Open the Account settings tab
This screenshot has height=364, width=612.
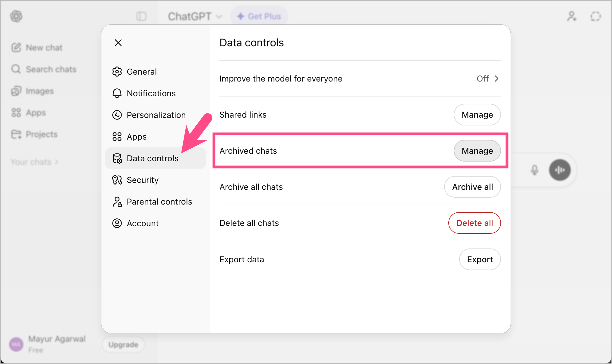143,223
